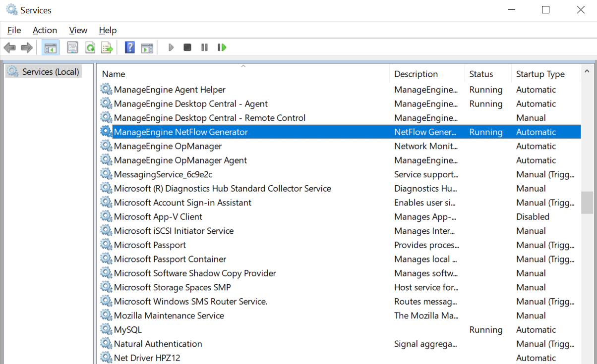
Task: Select Services (Local) in console tree
Action: 43,72
